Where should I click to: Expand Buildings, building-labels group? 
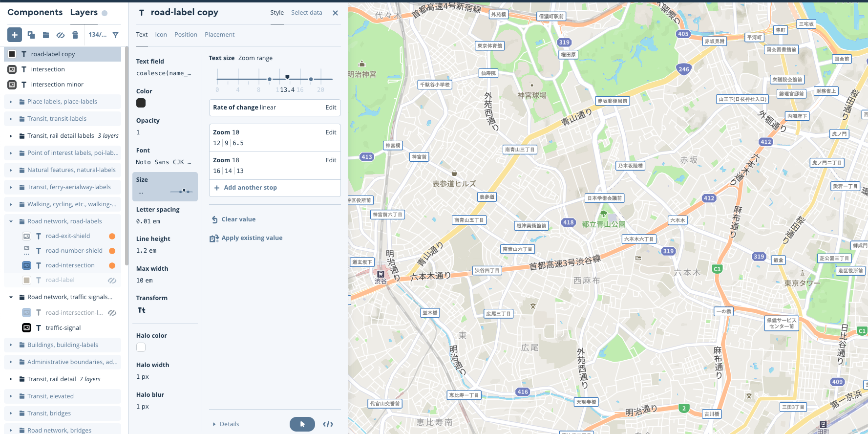(11, 345)
